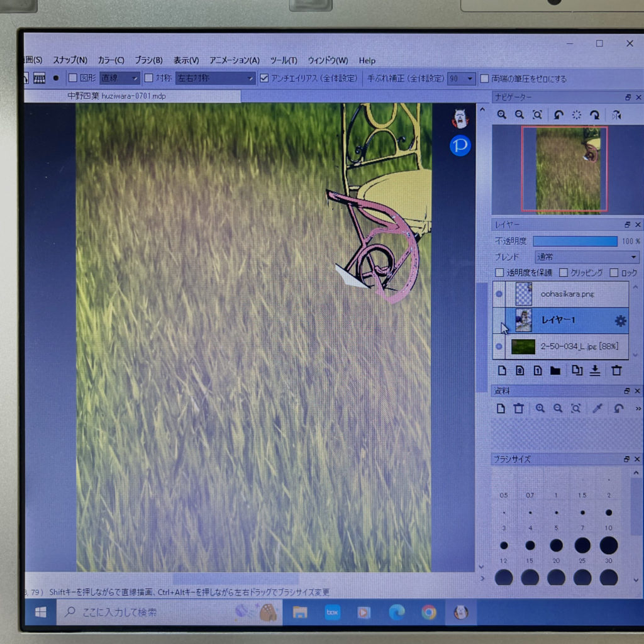Disable the アンチエイリアス checkbox
The width and height of the screenshot is (644, 644).
click(264, 79)
